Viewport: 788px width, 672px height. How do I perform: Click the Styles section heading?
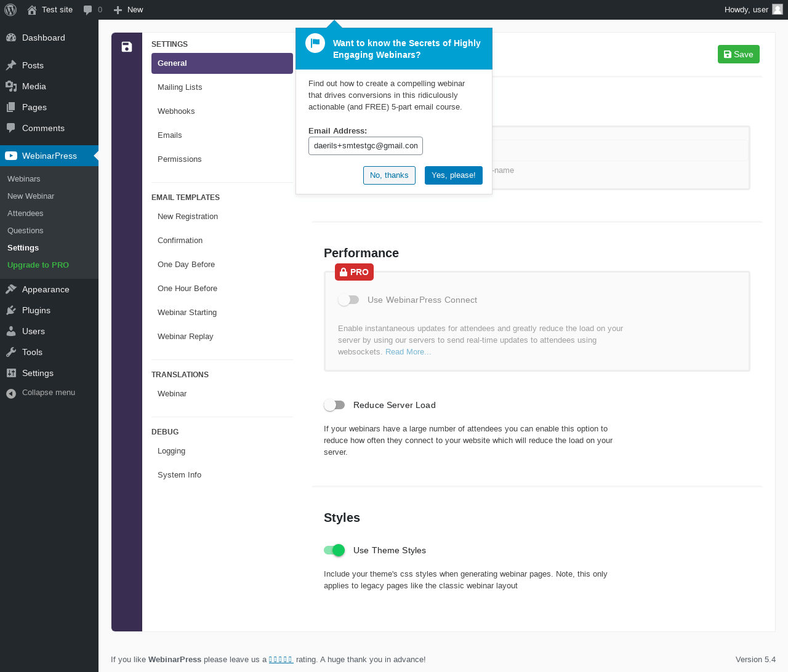pyautogui.click(x=342, y=518)
